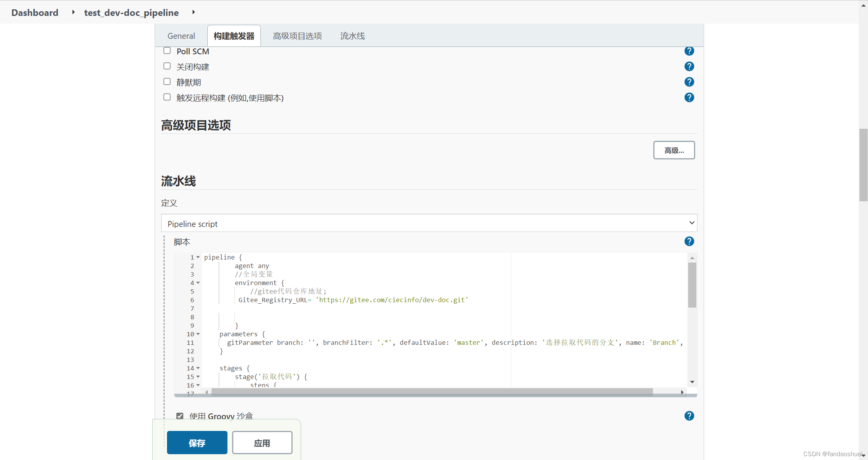The height and width of the screenshot is (460, 868).
Task: Disable the 使用 Groovy 沙盒 checkbox
Action: coord(180,415)
